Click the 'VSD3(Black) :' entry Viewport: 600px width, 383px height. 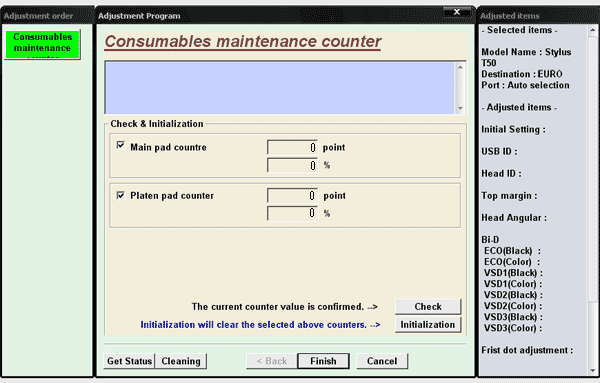[513, 317]
